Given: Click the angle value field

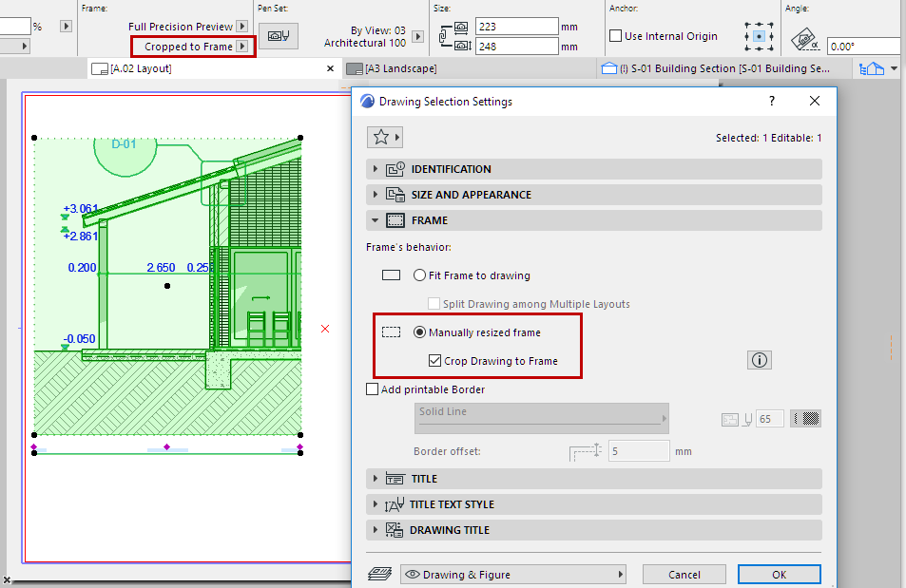Looking at the screenshot, I should tap(865, 47).
